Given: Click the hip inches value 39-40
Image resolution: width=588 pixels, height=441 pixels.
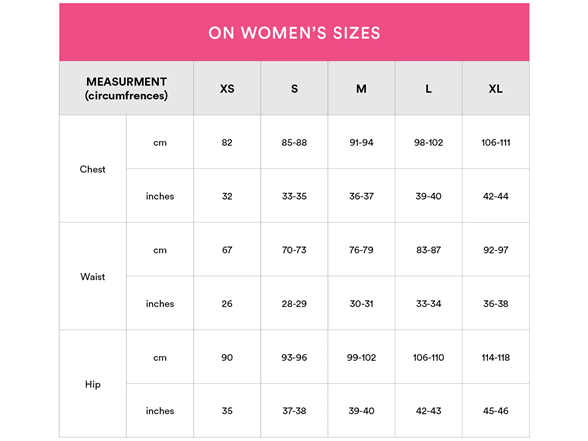Looking at the screenshot, I should pyautogui.click(x=361, y=411).
